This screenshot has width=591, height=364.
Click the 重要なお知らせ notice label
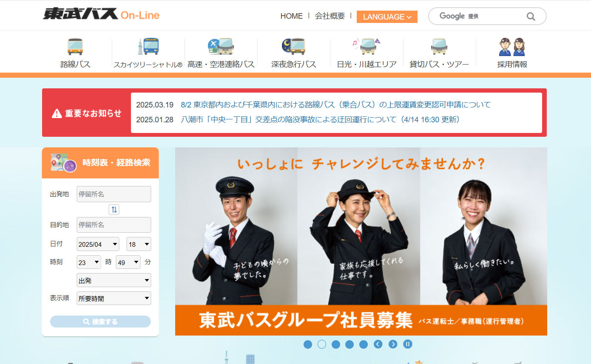coord(87,113)
